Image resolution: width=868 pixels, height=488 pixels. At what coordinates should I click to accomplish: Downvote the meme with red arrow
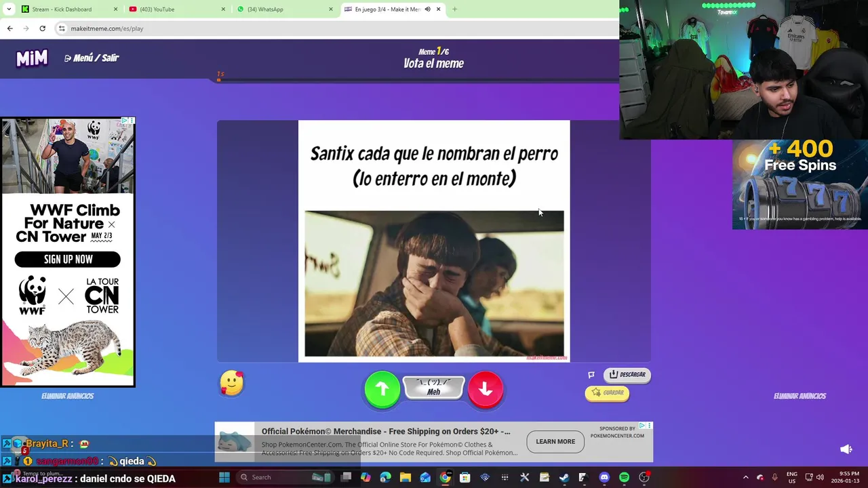486,389
